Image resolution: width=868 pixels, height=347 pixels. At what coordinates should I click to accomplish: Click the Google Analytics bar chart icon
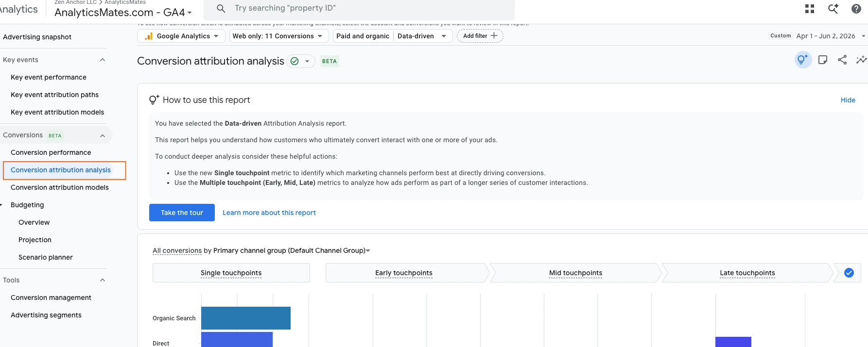[149, 36]
